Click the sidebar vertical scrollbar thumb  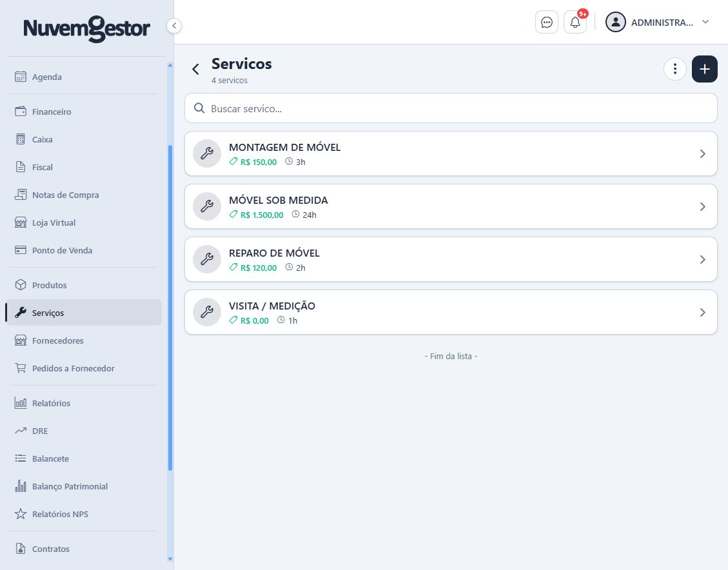pos(170,308)
